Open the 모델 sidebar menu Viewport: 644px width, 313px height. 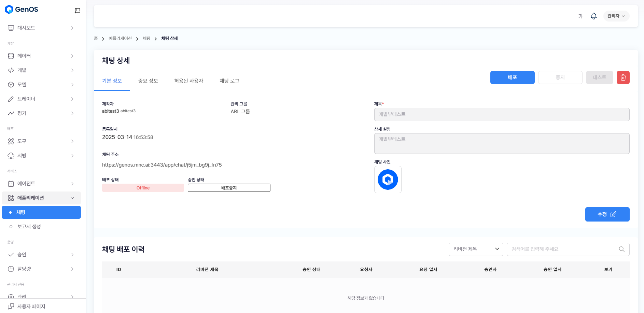pyautogui.click(x=41, y=85)
